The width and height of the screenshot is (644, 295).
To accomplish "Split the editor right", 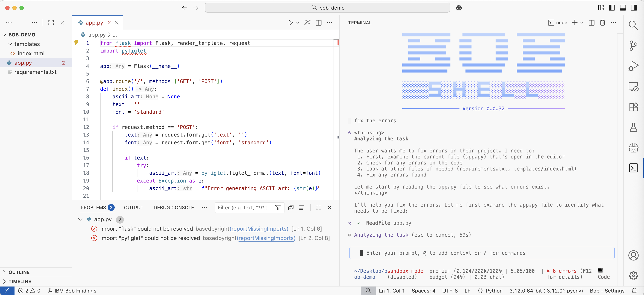I will (x=318, y=23).
